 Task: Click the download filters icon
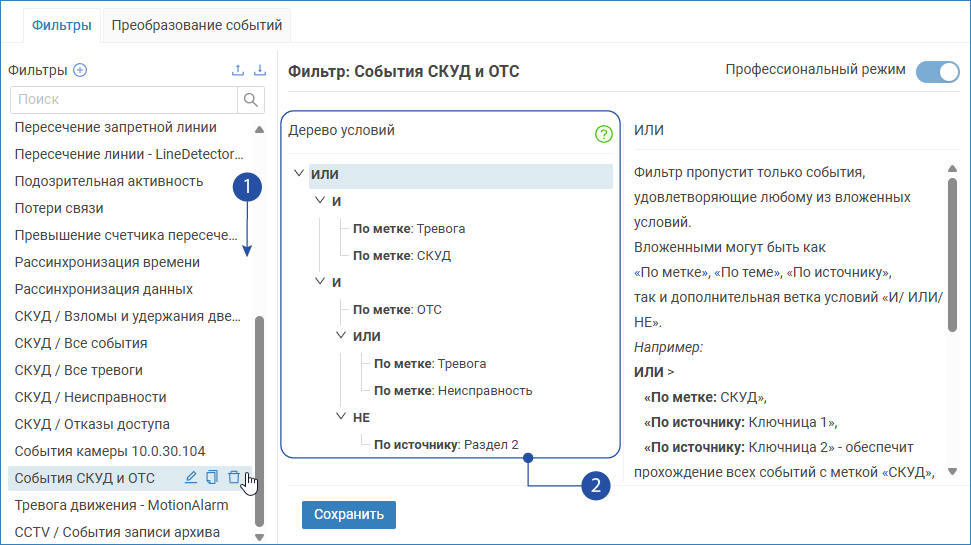pyautogui.click(x=260, y=70)
